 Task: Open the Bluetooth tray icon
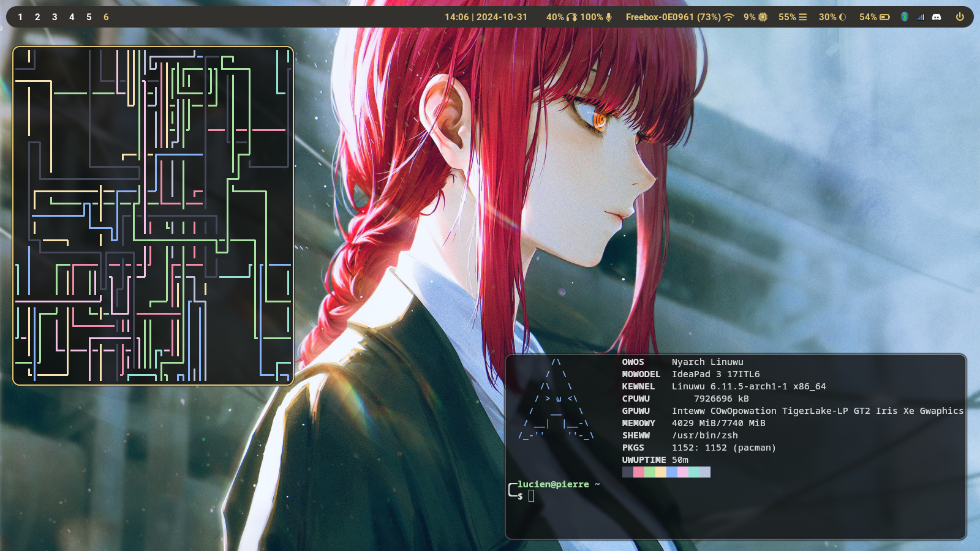904,17
